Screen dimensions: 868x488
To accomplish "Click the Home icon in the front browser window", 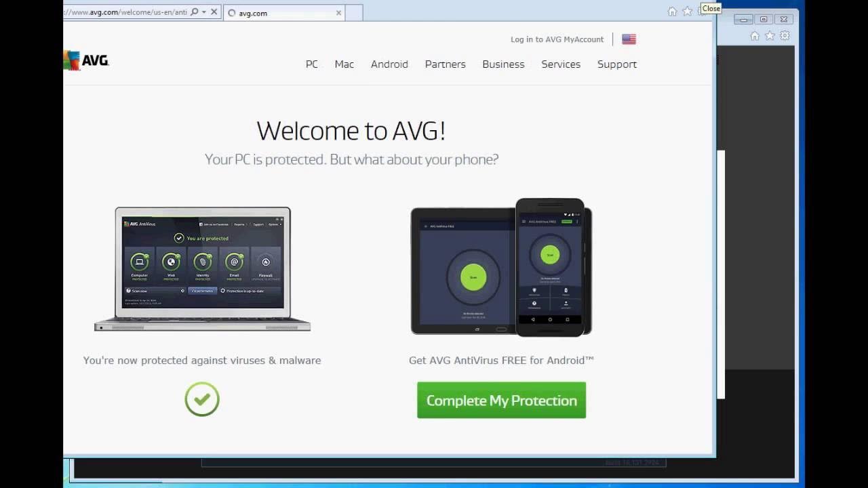I will tap(672, 12).
